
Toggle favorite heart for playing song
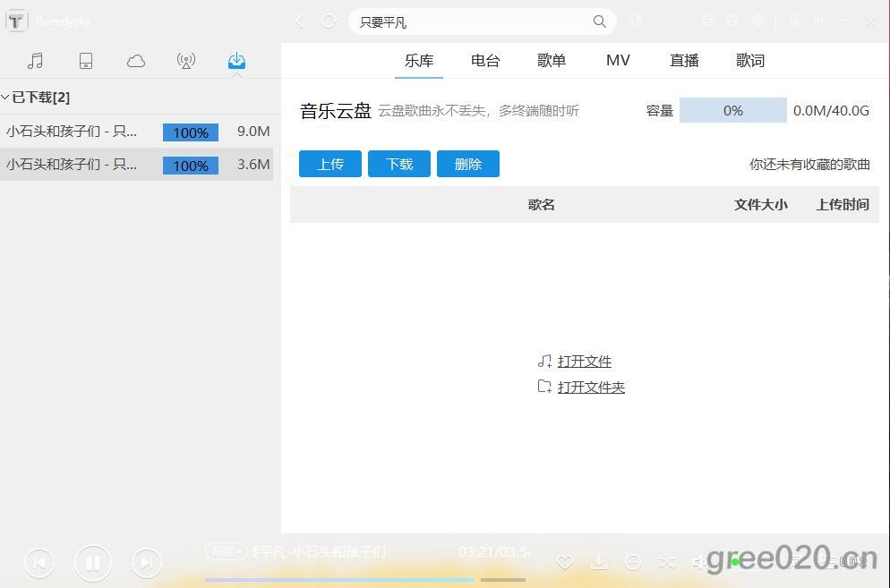(x=565, y=562)
